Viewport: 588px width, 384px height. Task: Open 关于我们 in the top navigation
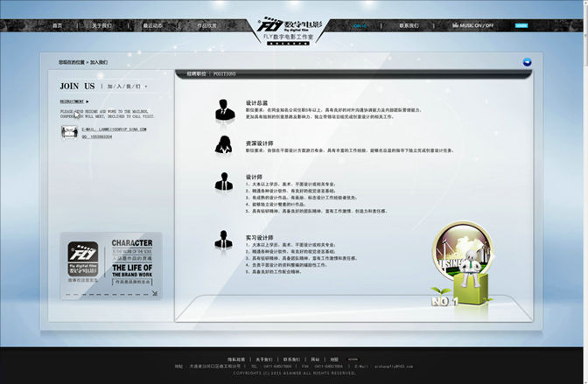pyautogui.click(x=102, y=25)
